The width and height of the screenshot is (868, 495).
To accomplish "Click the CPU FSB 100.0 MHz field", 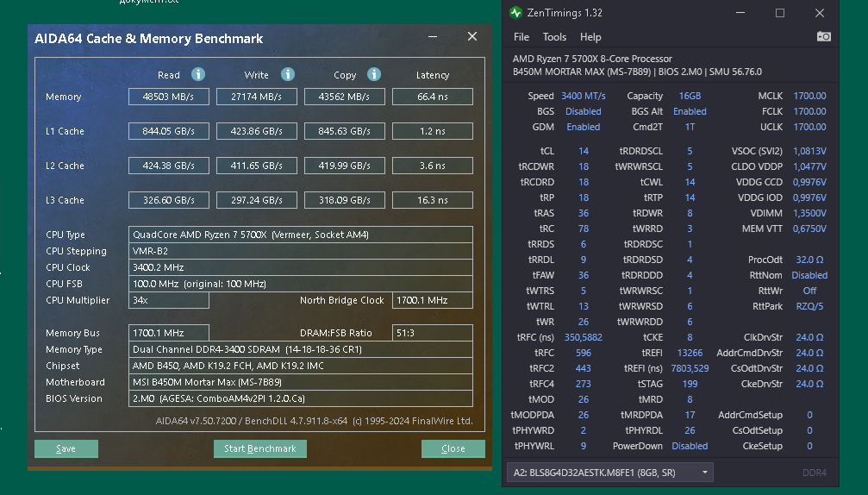I will pos(301,284).
